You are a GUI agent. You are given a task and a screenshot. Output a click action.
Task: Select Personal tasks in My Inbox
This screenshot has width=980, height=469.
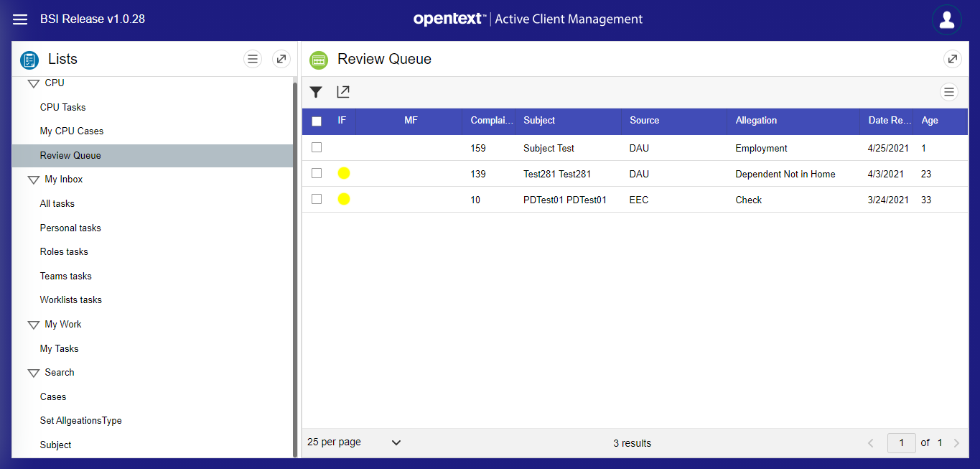70,228
